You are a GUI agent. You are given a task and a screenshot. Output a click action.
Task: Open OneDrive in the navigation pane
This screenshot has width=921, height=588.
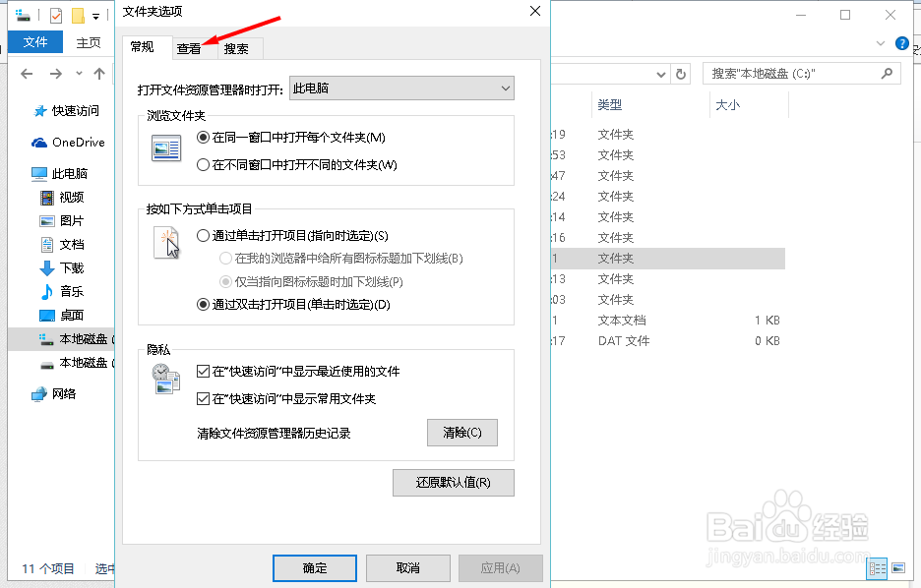[x=68, y=143]
